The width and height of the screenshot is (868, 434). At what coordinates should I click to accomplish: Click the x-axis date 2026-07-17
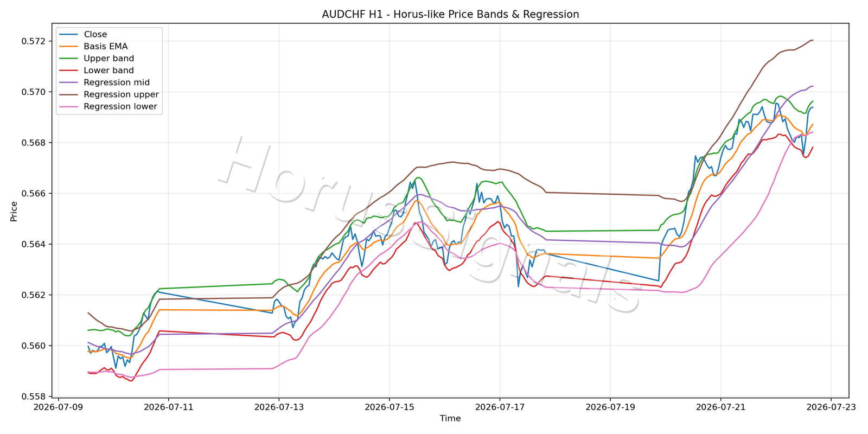(x=500, y=406)
